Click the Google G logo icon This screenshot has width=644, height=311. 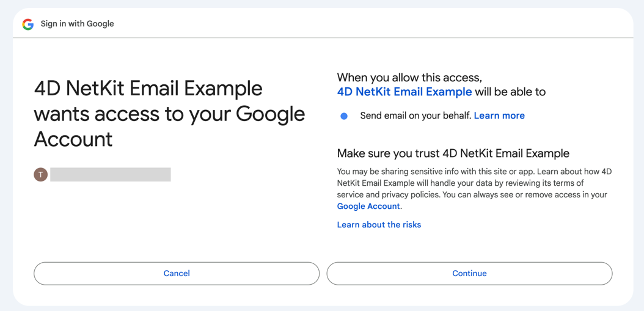pyautogui.click(x=28, y=24)
